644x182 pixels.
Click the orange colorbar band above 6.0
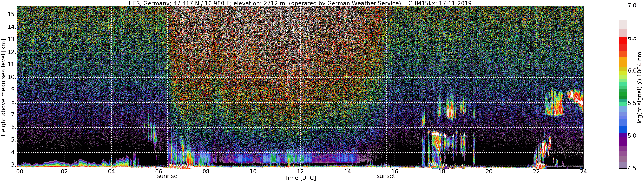pos(623,62)
